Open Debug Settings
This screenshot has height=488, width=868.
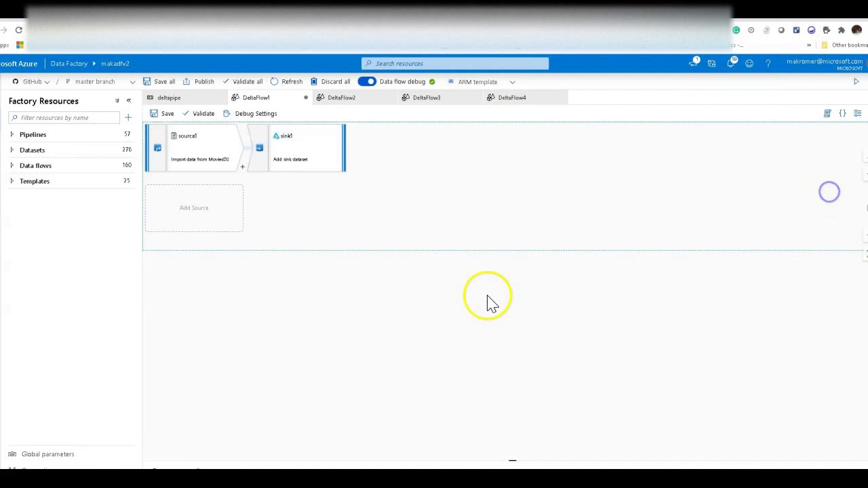[250, 113]
